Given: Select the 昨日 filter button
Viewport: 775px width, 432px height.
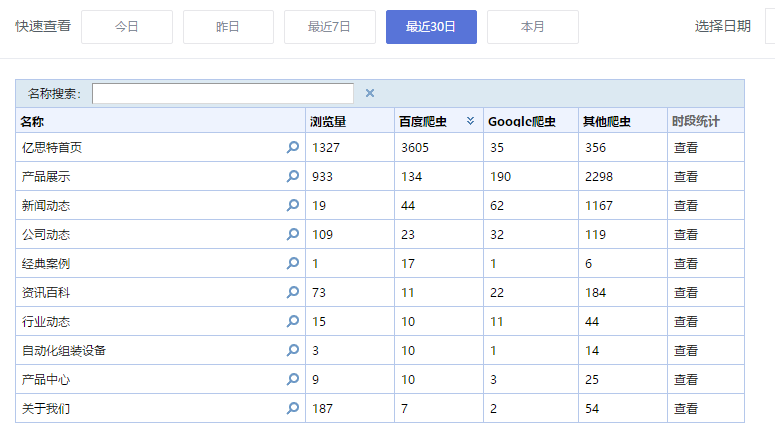Looking at the screenshot, I should click(228, 27).
